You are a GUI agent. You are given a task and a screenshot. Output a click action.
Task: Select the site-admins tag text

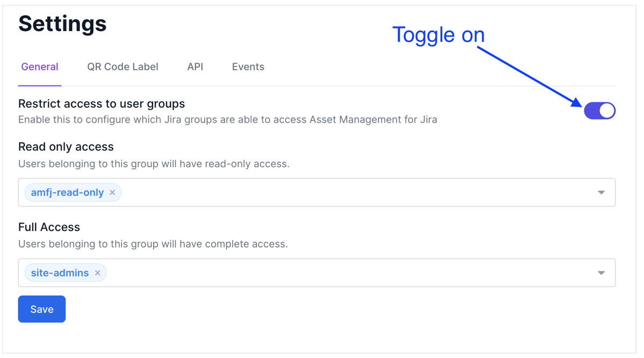click(x=60, y=273)
